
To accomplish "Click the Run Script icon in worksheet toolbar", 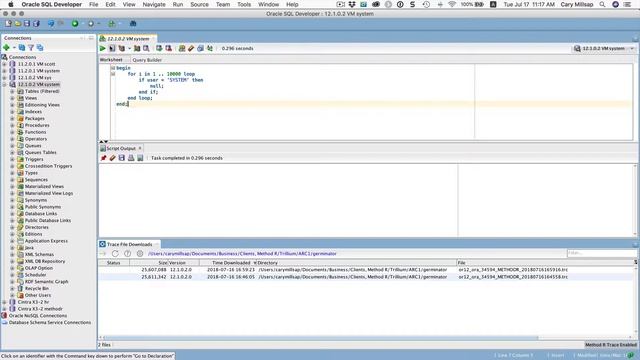I will point(112,48).
